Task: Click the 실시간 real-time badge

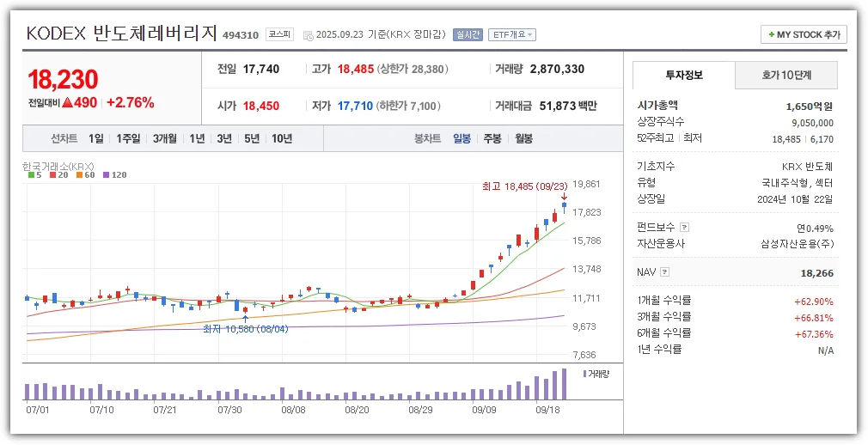Action: click(x=468, y=35)
